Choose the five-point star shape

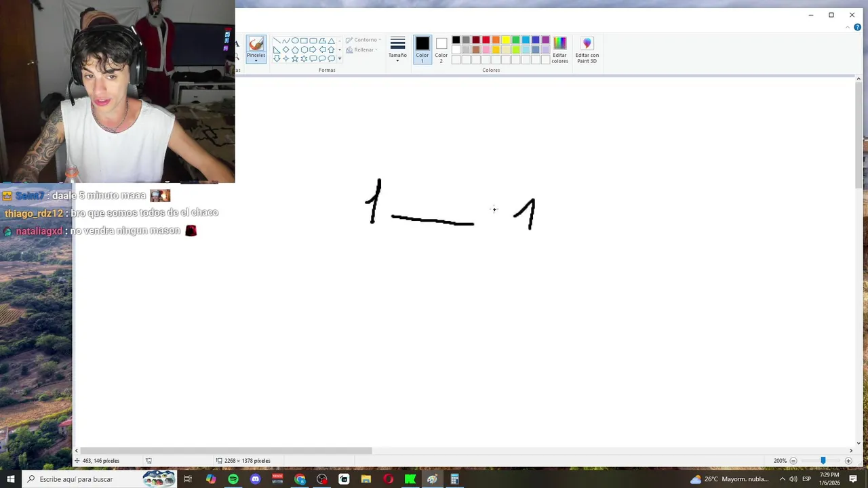coord(295,58)
